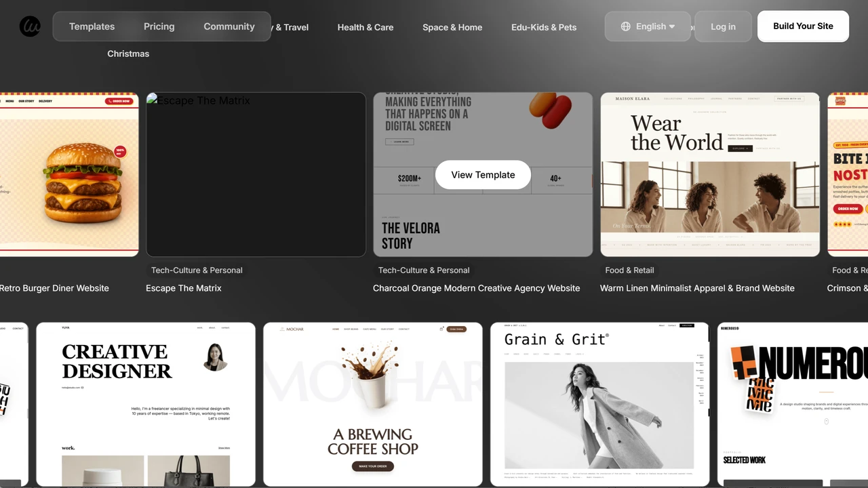Open the Brewing Coffee Shop template thumbnail
Screen dimensions: 868x488
tap(372, 403)
